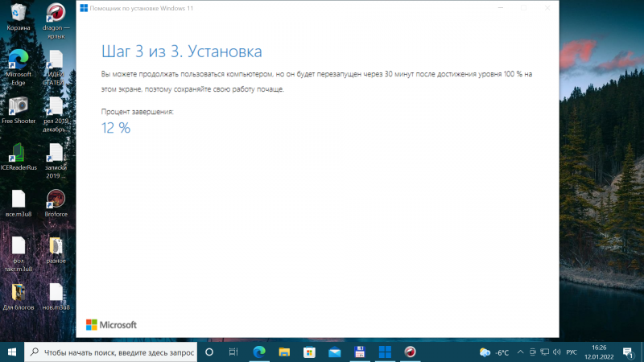Open Microsoft Edge from the taskbar
Image resolution: width=644 pixels, height=362 pixels.
(x=259, y=352)
